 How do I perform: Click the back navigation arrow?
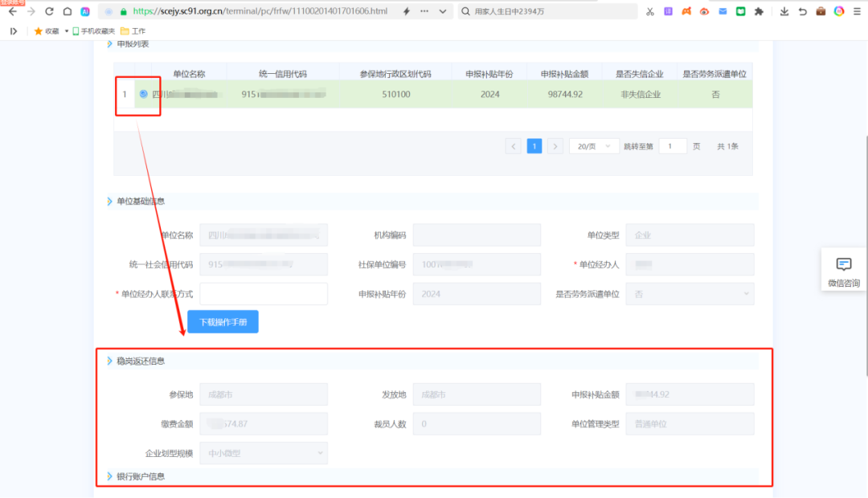(12, 11)
